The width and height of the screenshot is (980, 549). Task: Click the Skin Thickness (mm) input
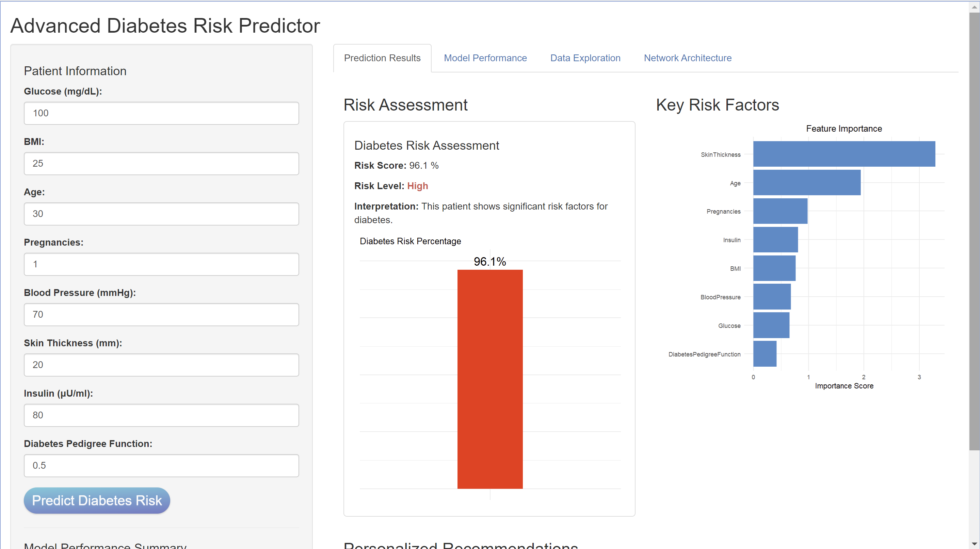pyautogui.click(x=161, y=365)
